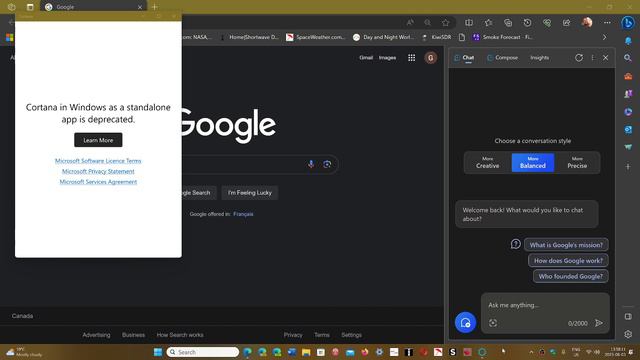Click the zoom icon in address bar
The width and height of the screenshot is (640, 360).
tap(427, 22)
